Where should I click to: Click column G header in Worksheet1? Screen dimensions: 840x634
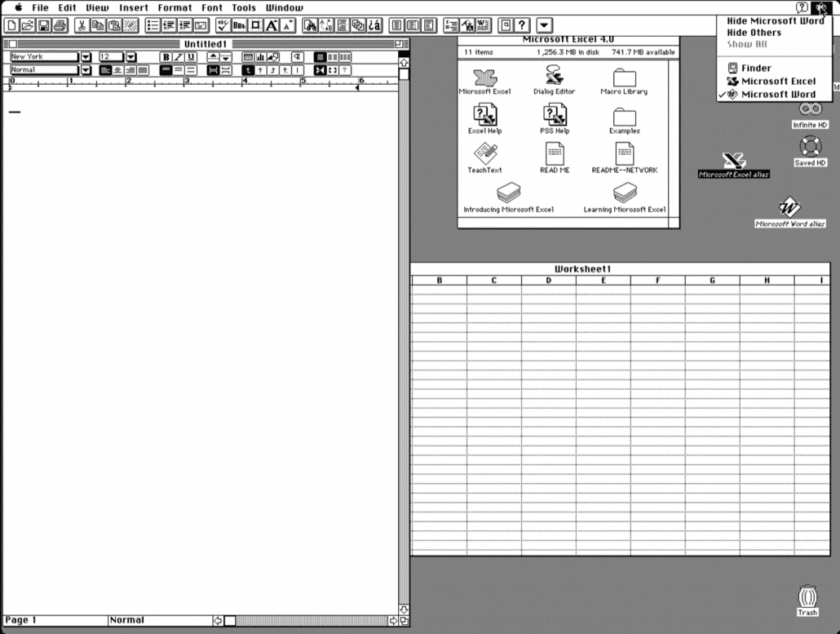tap(713, 281)
